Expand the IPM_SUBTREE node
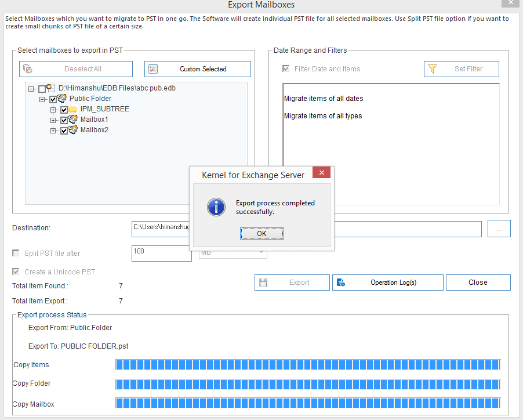523x420 pixels. tap(53, 110)
